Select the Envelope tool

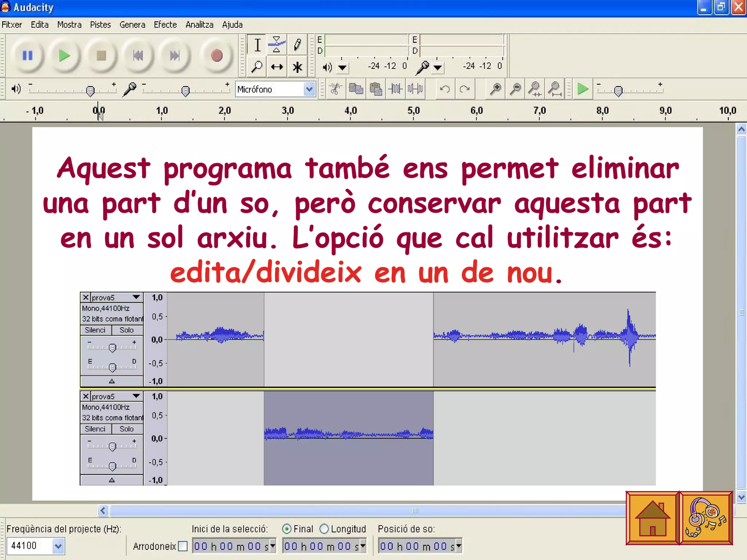pyautogui.click(x=277, y=45)
